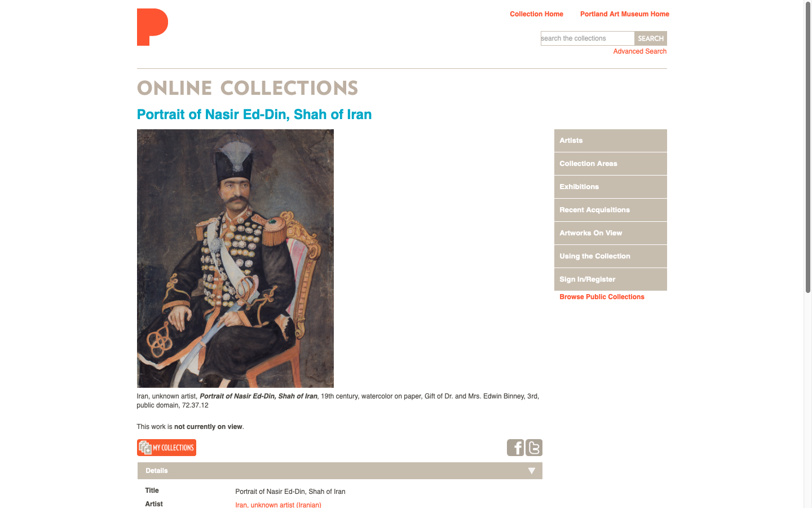812x508 pixels.
Task: Open the Shah portrait painting image
Action: [x=235, y=259]
